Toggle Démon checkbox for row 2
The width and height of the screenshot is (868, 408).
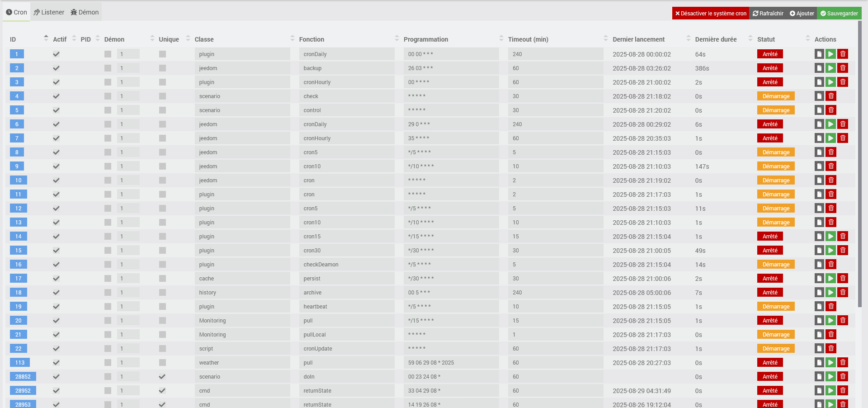point(108,68)
